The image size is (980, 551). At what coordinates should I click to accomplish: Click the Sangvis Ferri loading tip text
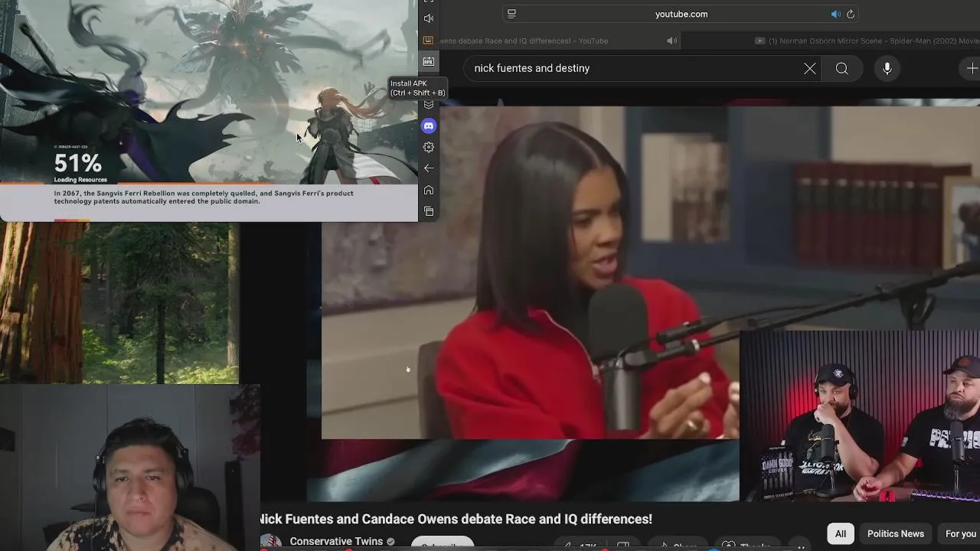pyautogui.click(x=204, y=197)
